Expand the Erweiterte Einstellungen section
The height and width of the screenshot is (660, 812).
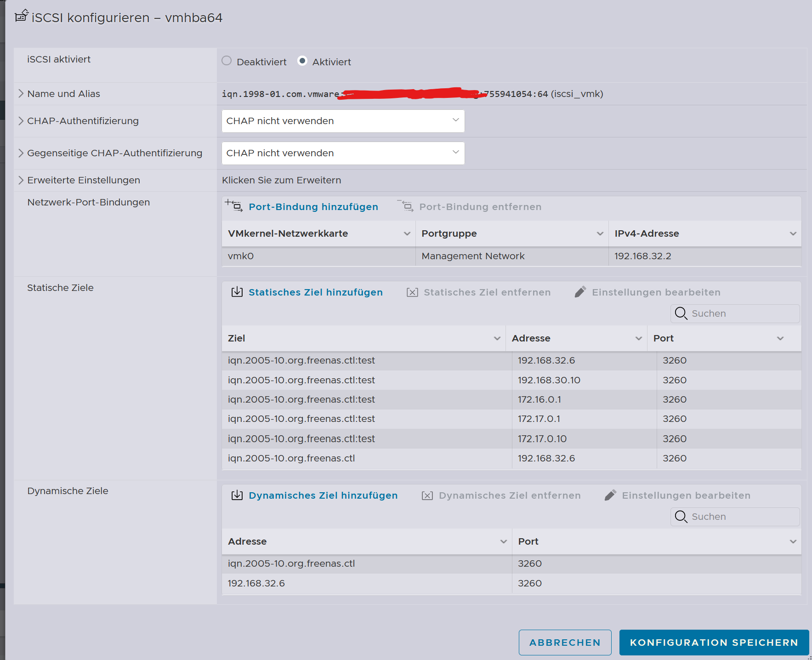point(21,180)
